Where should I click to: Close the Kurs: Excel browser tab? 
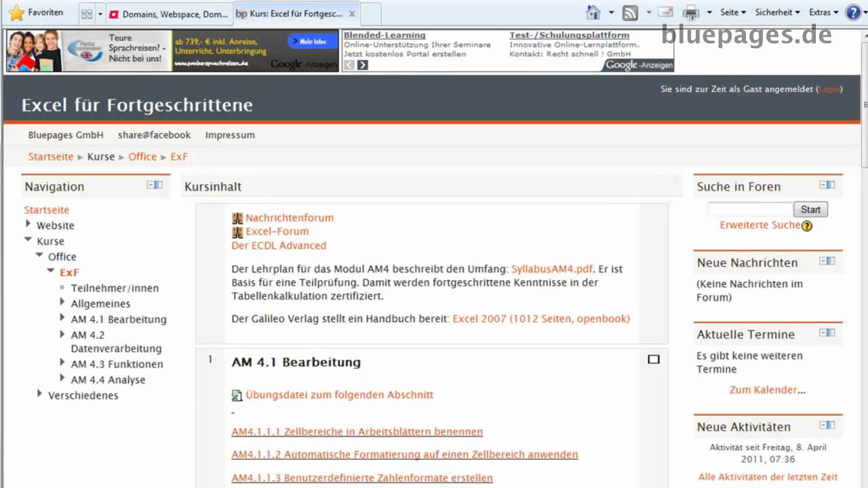(351, 14)
